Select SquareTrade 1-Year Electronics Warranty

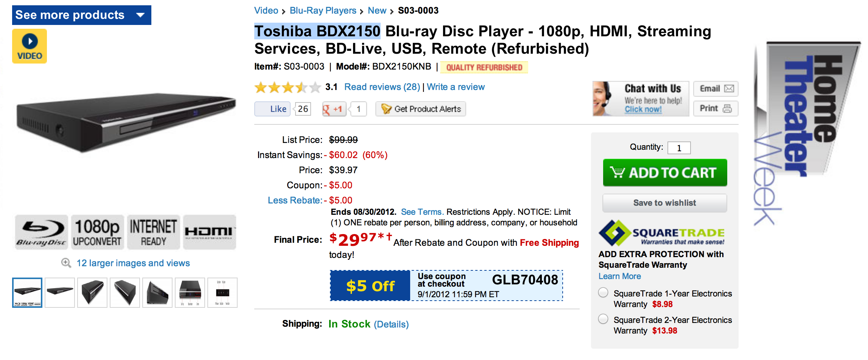(x=603, y=293)
